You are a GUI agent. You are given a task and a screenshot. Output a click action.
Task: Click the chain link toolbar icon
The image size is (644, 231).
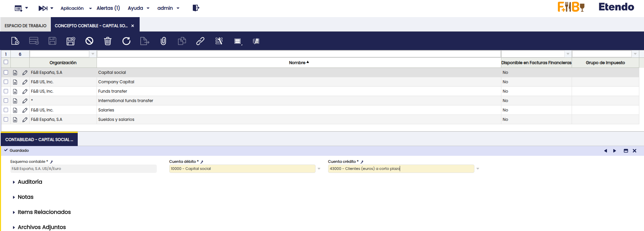click(x=200, y=41)
